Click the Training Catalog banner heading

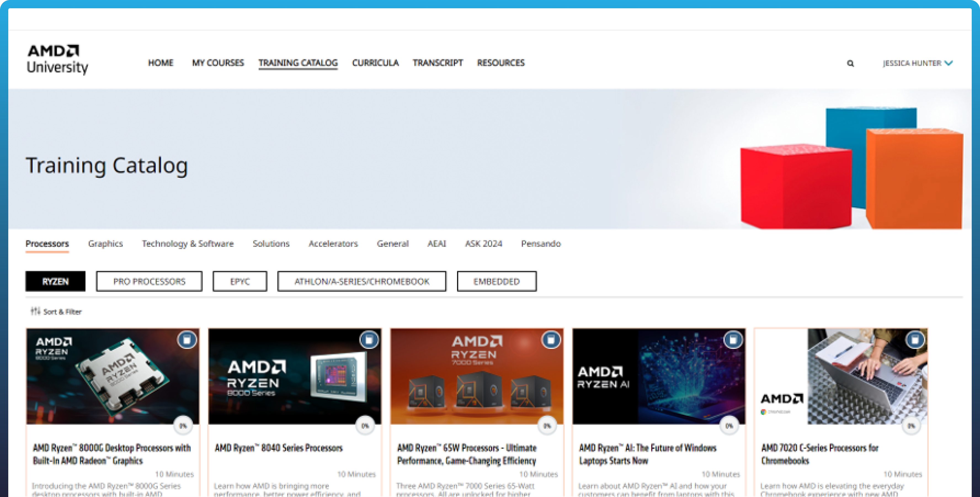107,165
